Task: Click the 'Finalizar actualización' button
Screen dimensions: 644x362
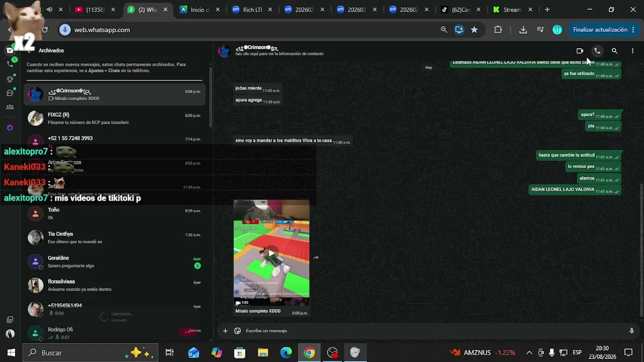Action: [x=603, y=30]
